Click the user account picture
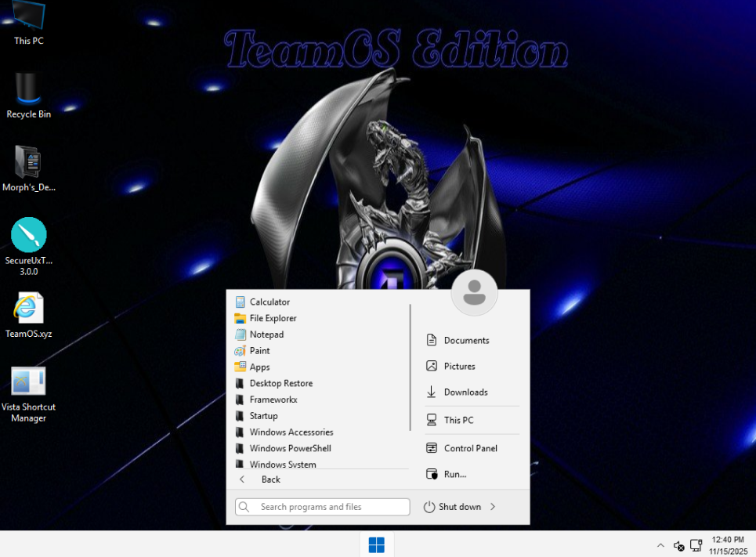Image resolution: width=756 pixels, height=557 pixels. [475, 292]
